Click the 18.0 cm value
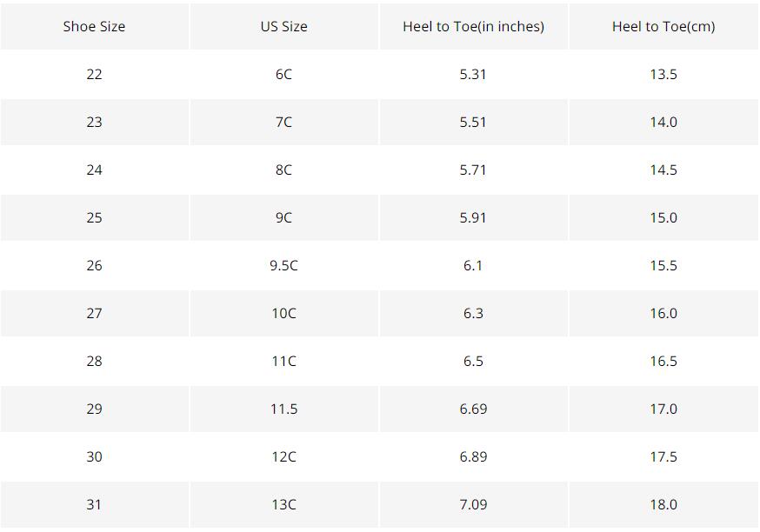 663,504
